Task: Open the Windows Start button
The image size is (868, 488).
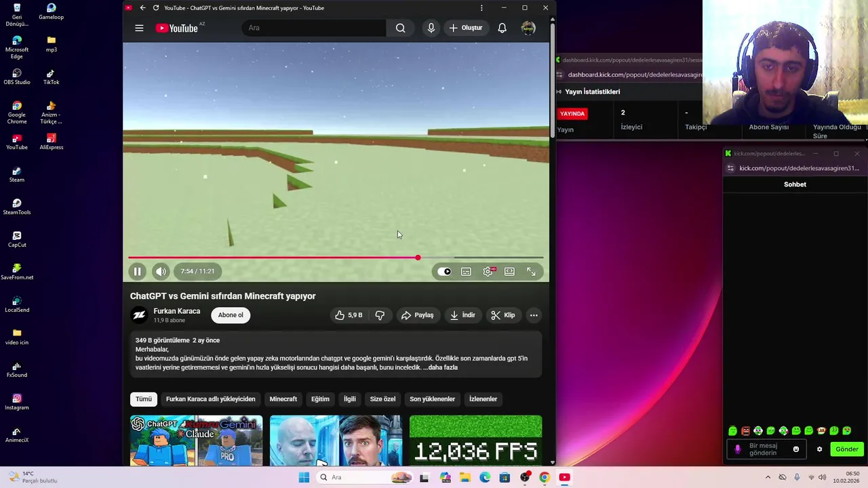Action: pos(304,477)
